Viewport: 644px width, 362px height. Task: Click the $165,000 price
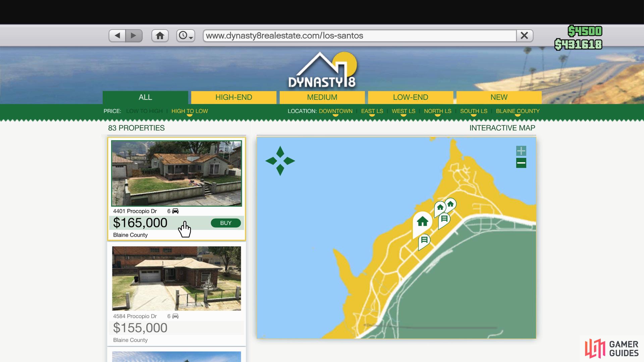(x=140, y=223)
